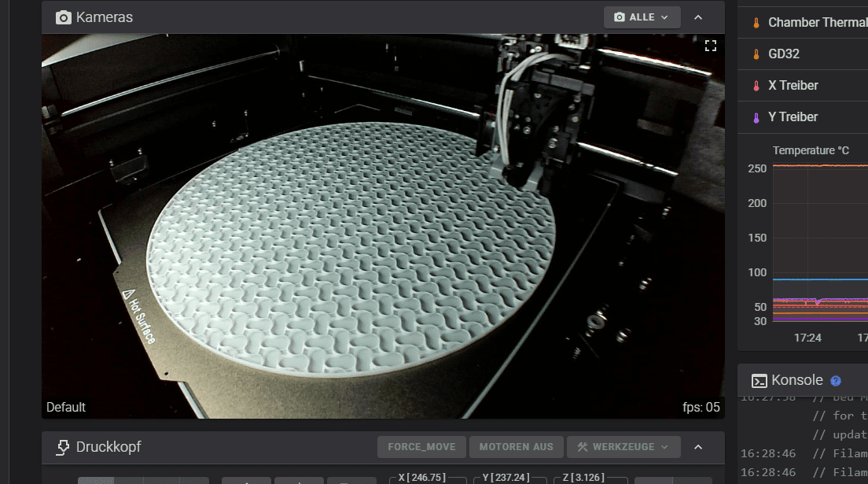Click the X Treiber thermometer icon
Viewport: 868px width, 484px height.
(756, 86)
